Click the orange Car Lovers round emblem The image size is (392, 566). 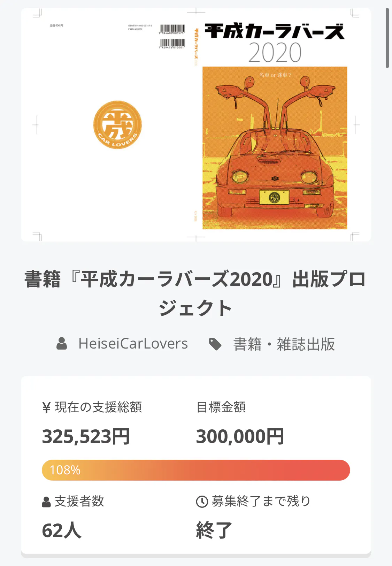[118, 125]
